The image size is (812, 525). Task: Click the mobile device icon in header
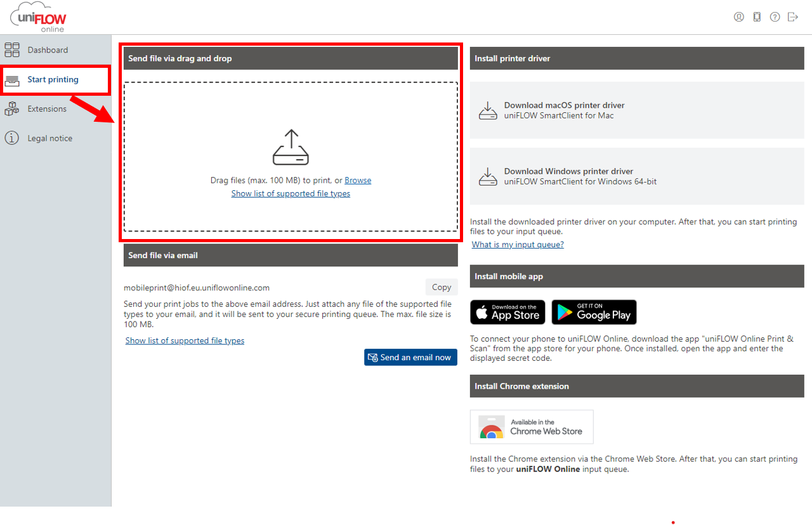click(x=757, y=17)
